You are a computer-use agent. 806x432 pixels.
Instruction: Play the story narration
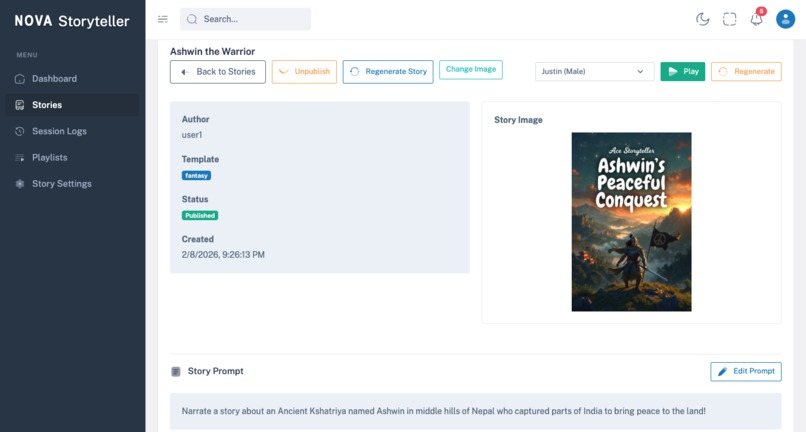point(683,71)
